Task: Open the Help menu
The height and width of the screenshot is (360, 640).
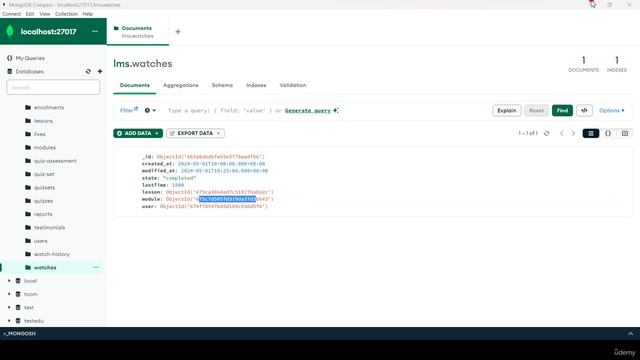Action: point(88,14)
